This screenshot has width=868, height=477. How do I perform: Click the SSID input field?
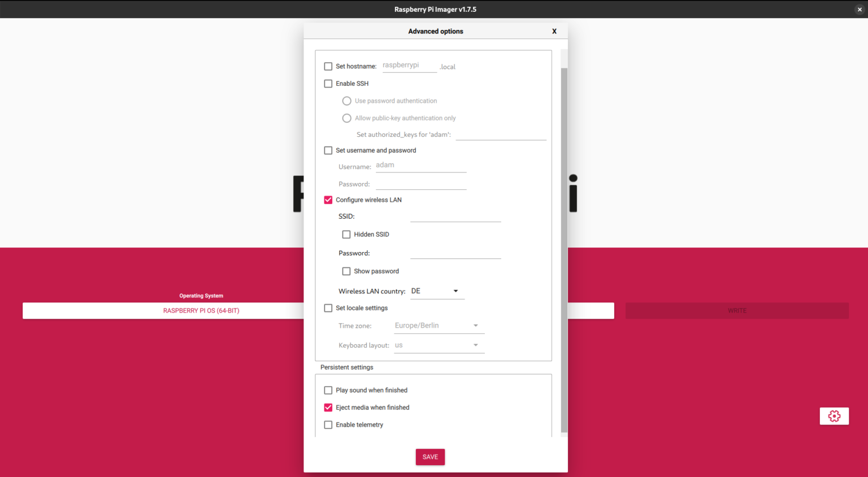coord(455,216)
